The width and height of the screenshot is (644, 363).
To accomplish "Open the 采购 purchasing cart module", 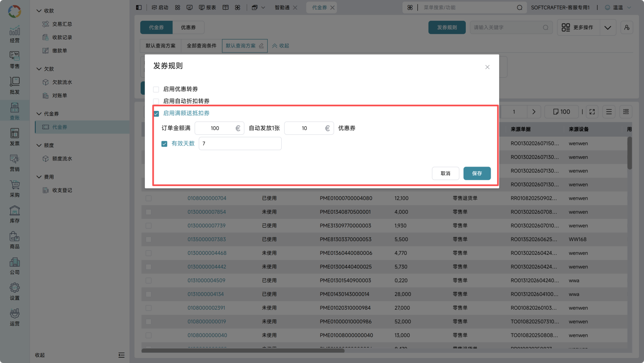I will point(15,189).
